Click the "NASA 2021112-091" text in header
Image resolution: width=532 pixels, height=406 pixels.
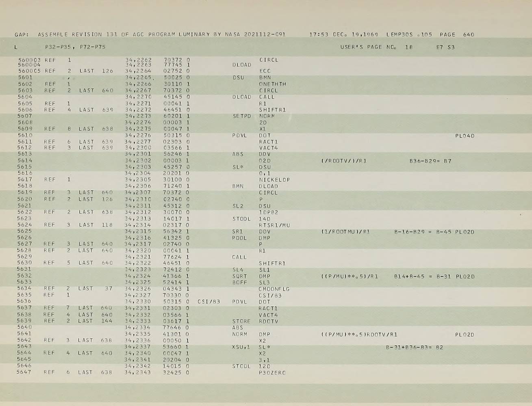tap(255, 35)
